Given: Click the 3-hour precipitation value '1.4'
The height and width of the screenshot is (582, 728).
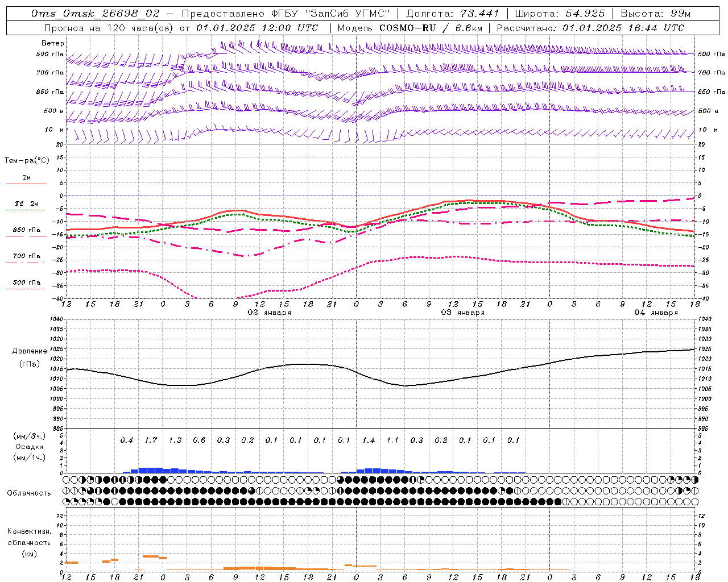Looking at the screenshot, I should tap(369, 440).
